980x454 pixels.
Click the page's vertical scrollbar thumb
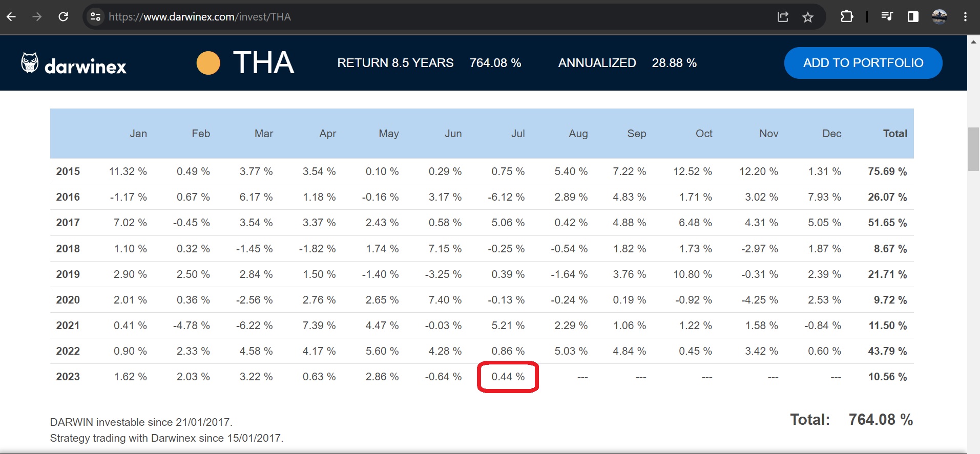(x=973, y=148)
